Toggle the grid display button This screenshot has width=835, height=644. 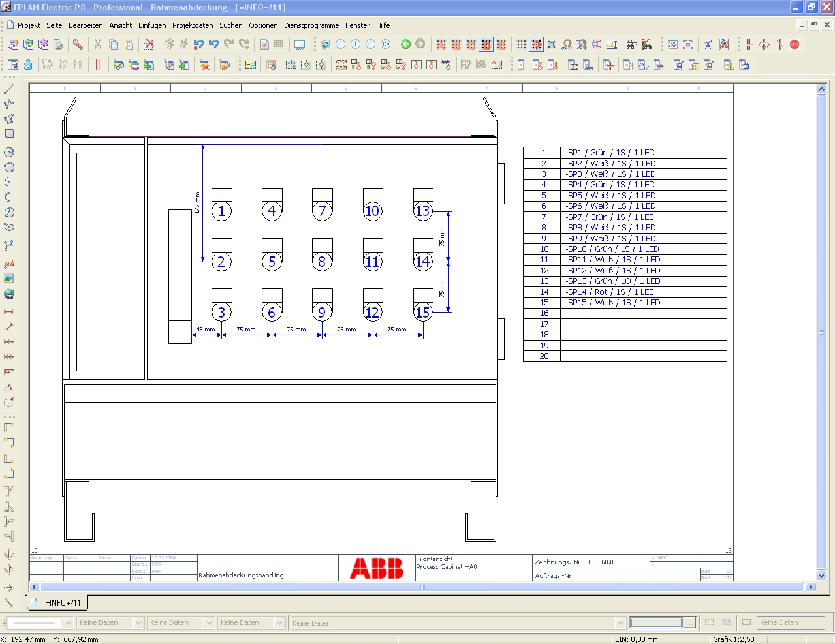click(x=521, y=44)
